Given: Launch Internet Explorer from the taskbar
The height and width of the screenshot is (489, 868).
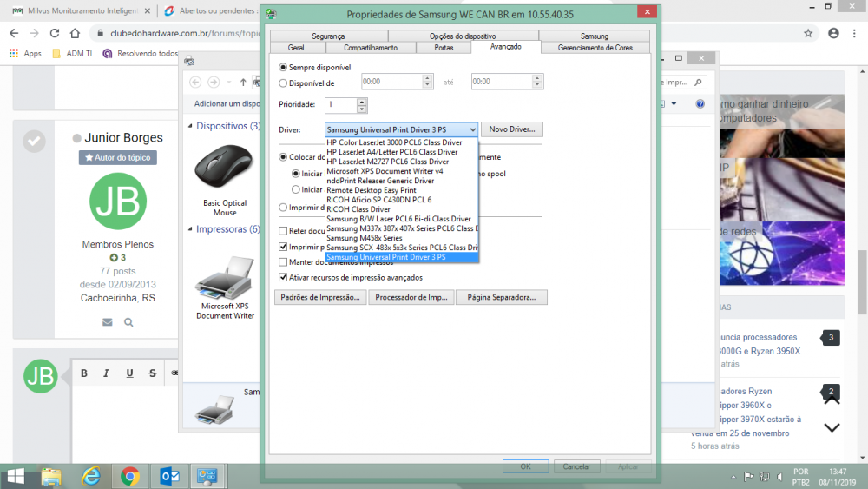Looking at the screenshot, I should (91, 476).
